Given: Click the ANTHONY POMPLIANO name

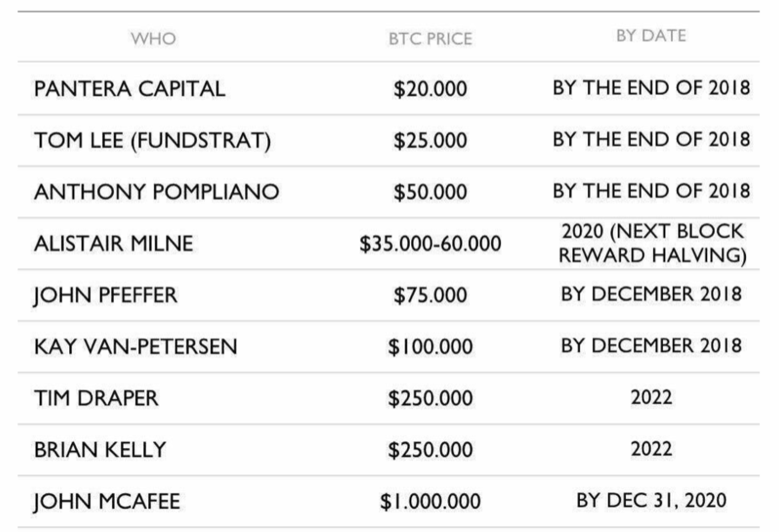Looking at the screenshot, I should point(156,192).
